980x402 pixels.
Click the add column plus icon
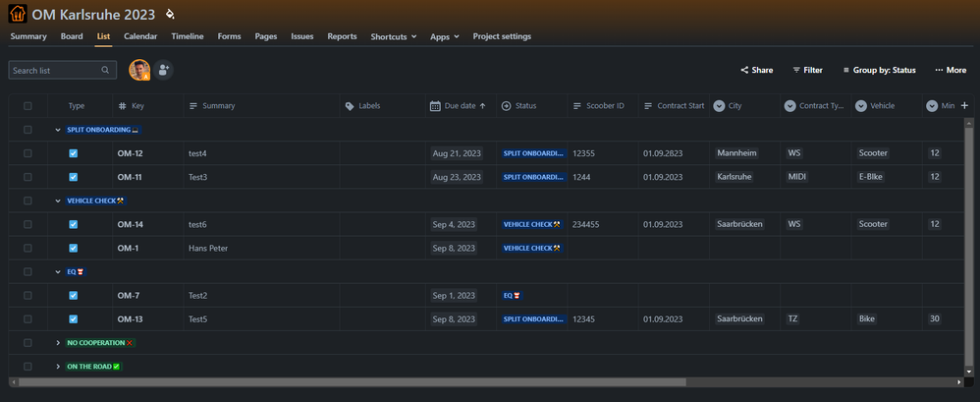[964, 105]
